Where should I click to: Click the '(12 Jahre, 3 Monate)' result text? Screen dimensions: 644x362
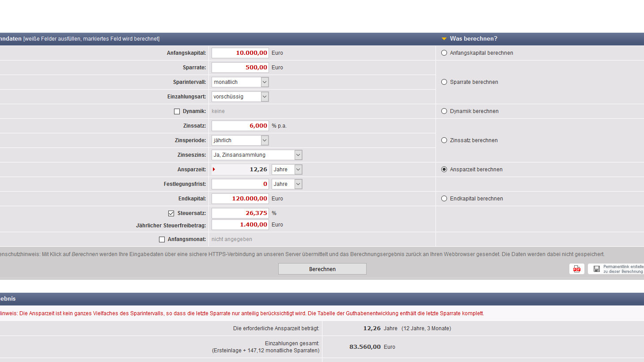pos(426,328)
